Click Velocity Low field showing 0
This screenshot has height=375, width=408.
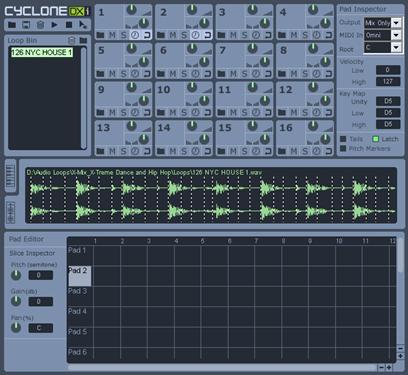(x=388, y=70)
